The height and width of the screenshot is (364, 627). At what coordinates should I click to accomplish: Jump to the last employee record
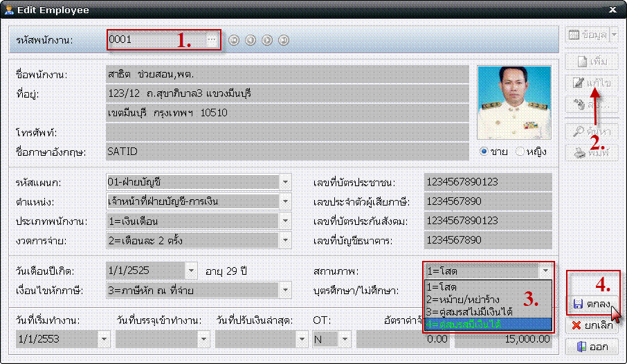(x=284, y=40)
